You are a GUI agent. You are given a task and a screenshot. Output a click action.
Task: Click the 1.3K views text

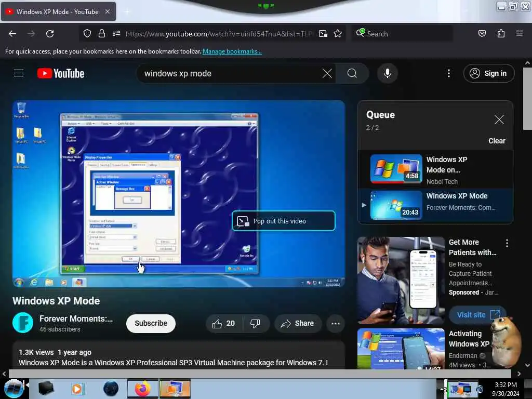tap(36, 352)
